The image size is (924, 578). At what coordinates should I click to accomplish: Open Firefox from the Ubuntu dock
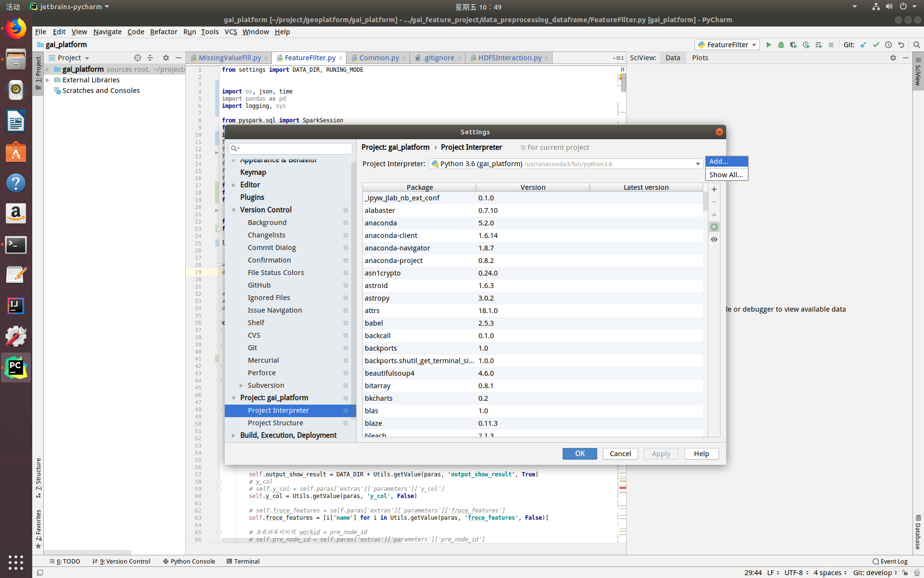point(16,29)
